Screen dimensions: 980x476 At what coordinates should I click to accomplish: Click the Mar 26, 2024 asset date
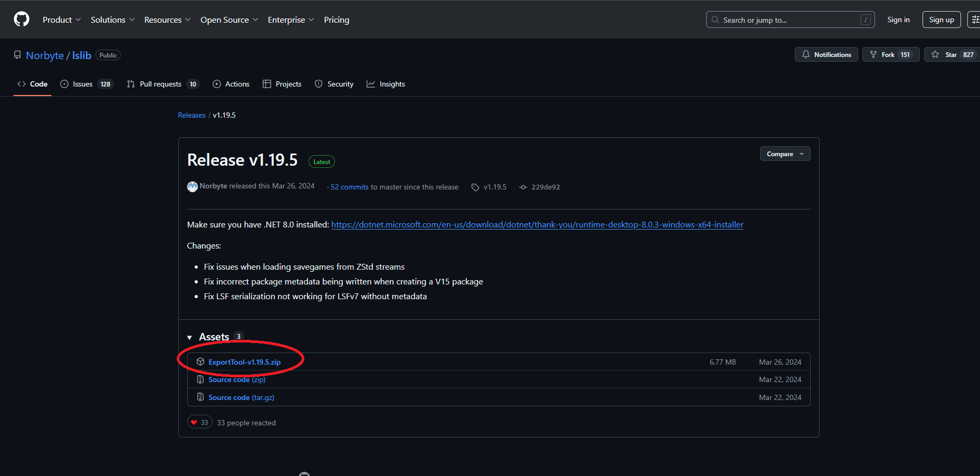(x=780, y=362)
